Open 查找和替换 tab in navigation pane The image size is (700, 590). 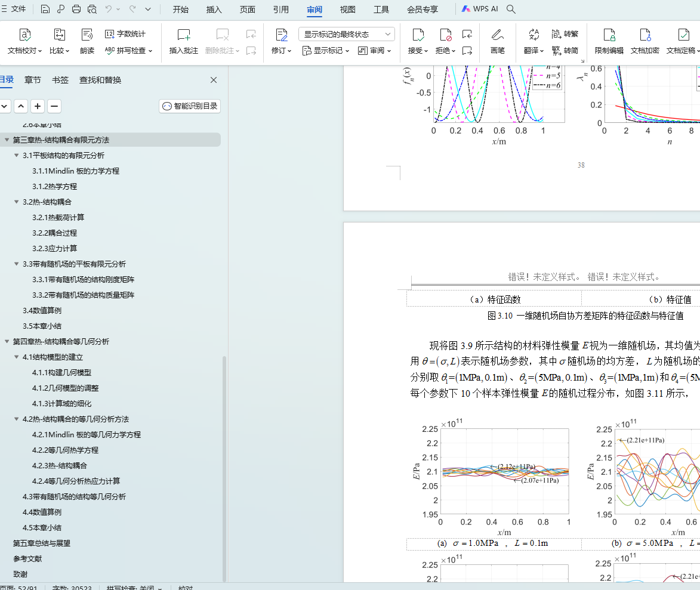click(100, 80)
